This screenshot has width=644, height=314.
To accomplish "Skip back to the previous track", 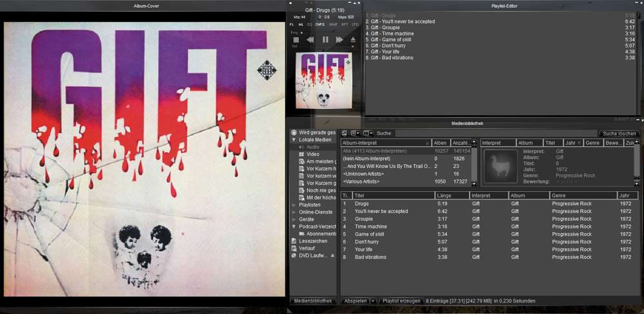I will (310, 40).
